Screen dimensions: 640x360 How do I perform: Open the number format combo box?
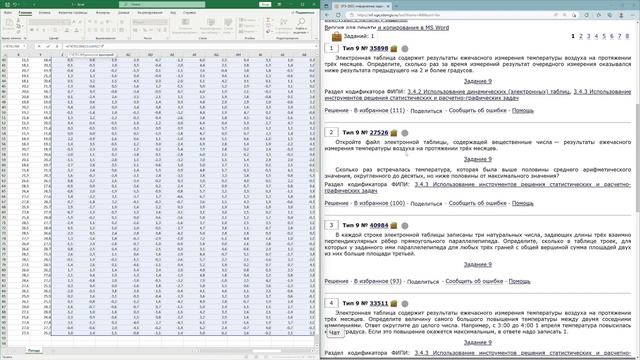click(150, 22)
